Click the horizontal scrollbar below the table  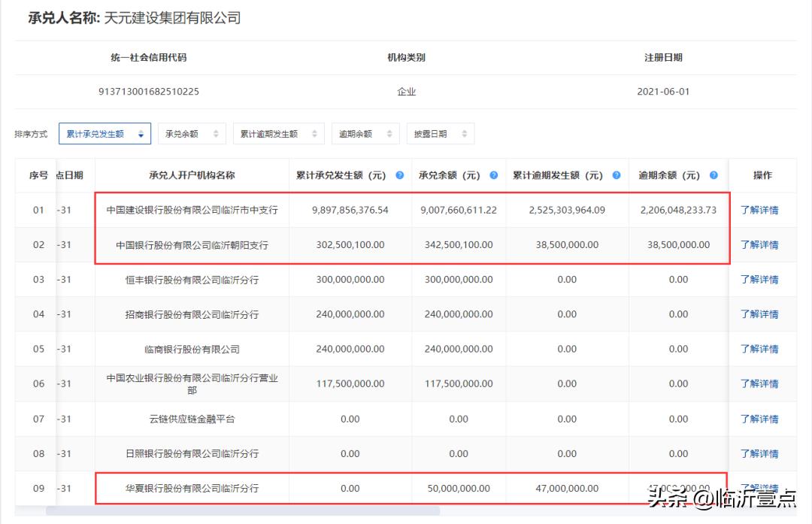tap(243, 511)
